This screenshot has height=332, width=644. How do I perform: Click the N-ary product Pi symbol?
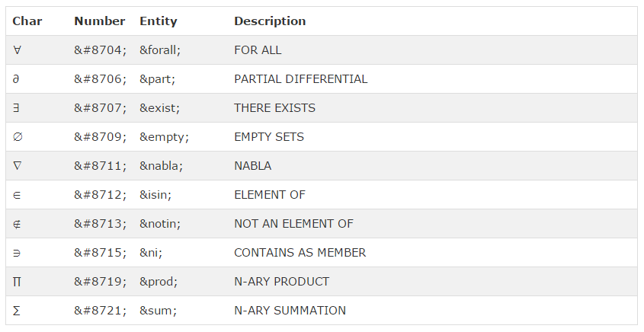coord(18,282)
